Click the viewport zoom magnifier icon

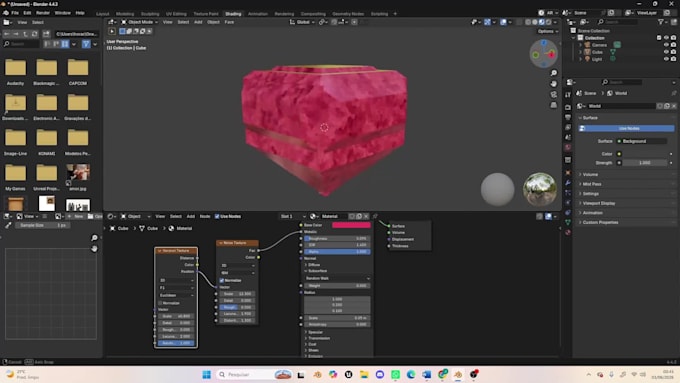tap(554, 73)
